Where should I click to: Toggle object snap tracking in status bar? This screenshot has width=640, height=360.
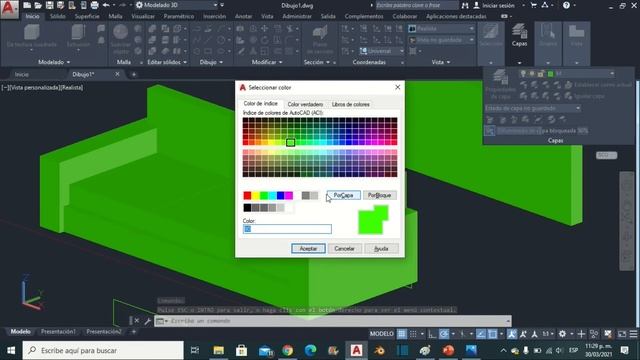481,334
